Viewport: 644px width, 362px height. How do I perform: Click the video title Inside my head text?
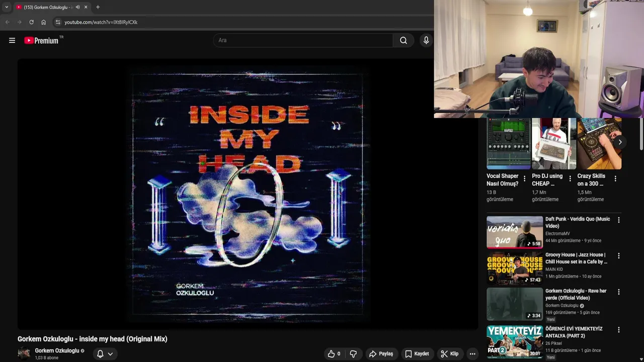(x=92, y=339)
